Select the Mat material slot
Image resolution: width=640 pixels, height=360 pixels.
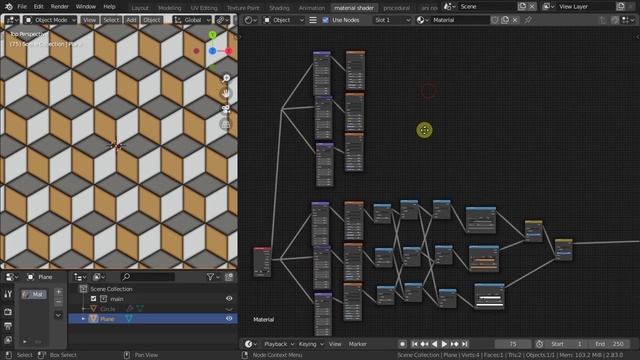35,294
